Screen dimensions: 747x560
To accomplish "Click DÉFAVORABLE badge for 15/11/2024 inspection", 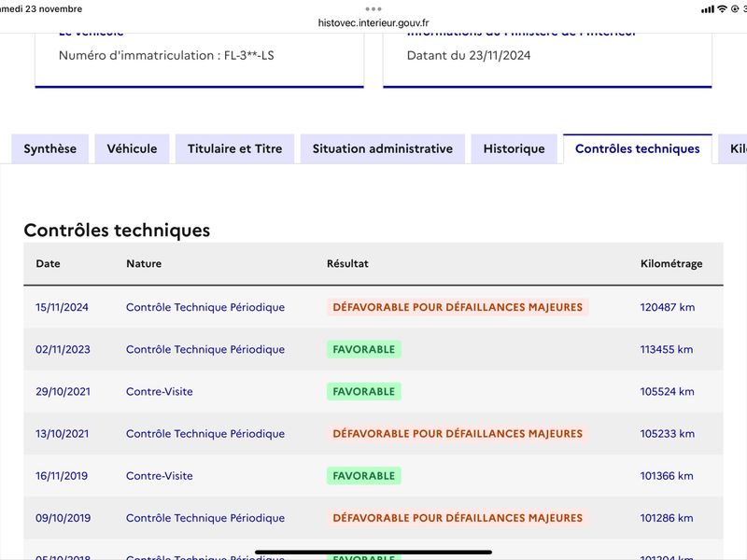I will tap(458, 307).
